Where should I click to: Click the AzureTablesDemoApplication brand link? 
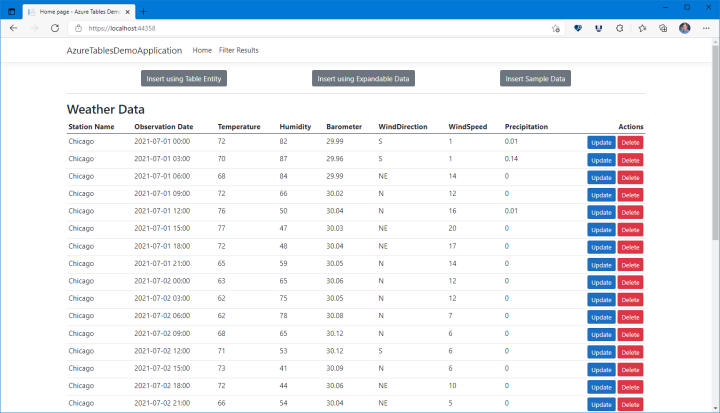click(124, 50)
